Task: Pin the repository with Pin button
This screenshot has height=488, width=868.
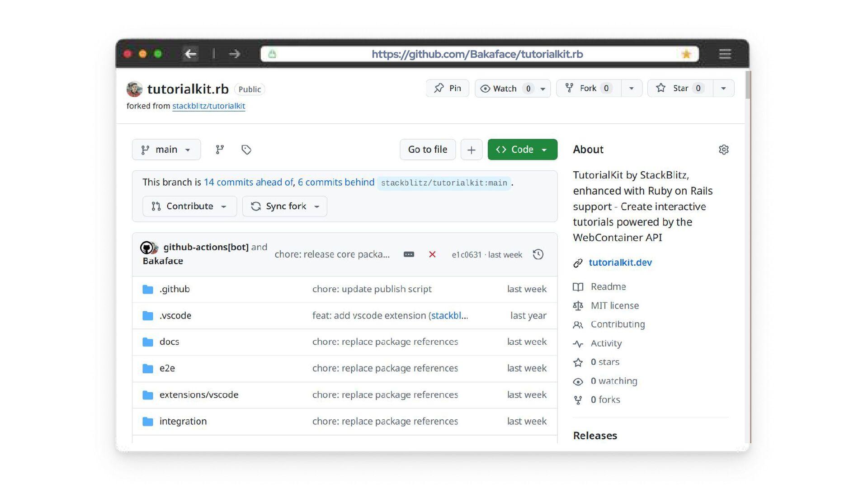Action: [447, 88]
